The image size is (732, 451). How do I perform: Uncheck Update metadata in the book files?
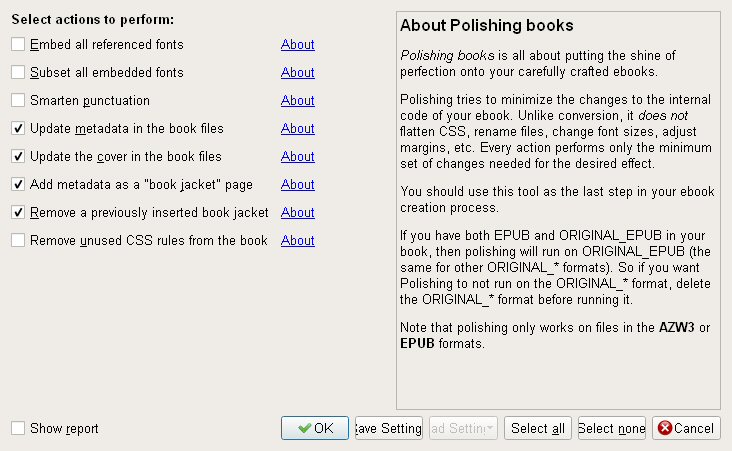coord(18,129)
